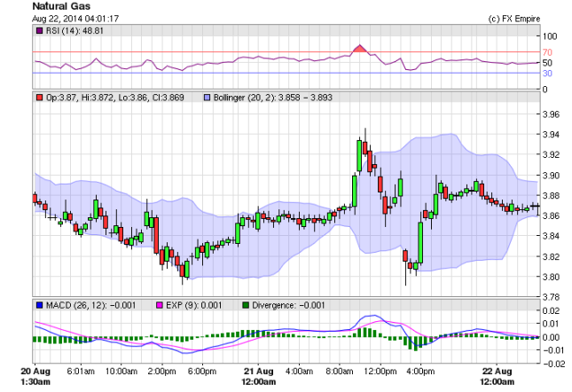Click the RSI 70 overbought level label
The height and width of the screenshot is (392, 572).
[x=547, y=52]
